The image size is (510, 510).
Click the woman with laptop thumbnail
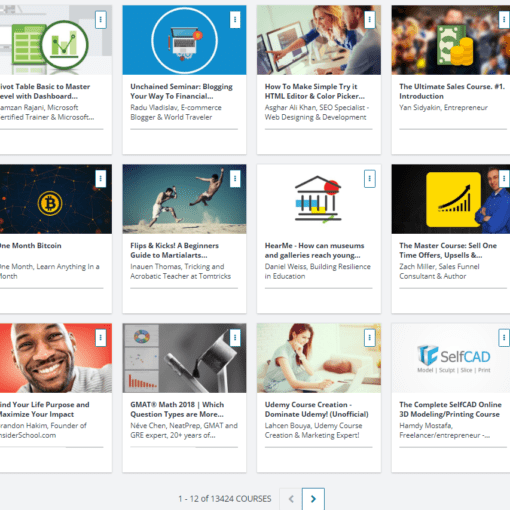click(319, 358)
